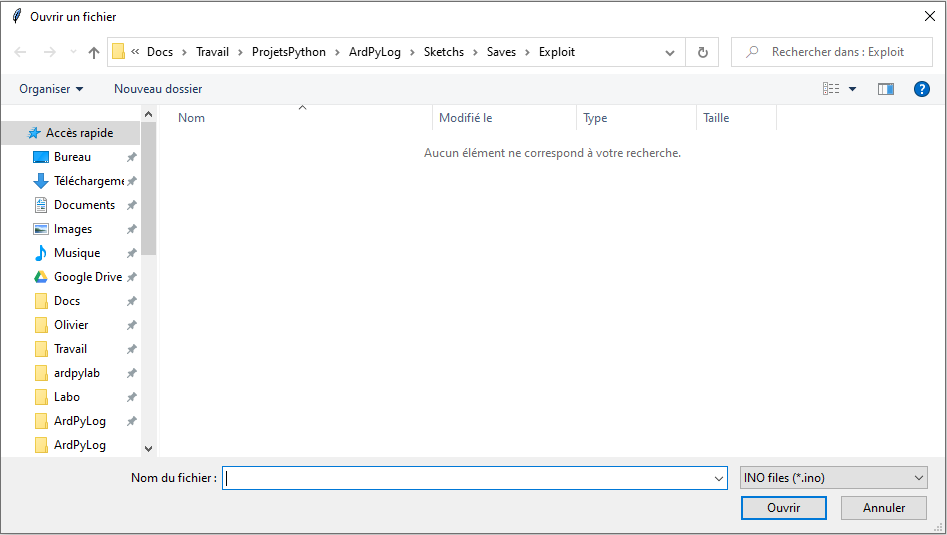Click the Ouvrir button

pyautogui.click(x=783, y=508)
